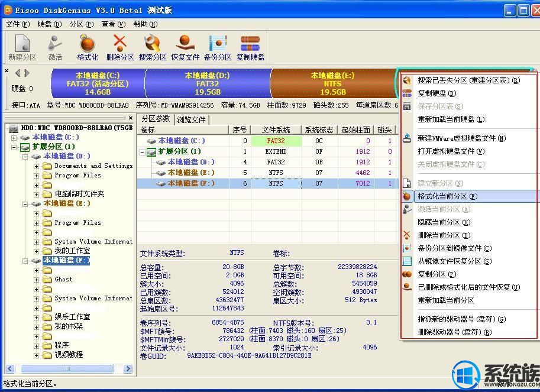The image size is (540, 392).
Task: Switch to the 浏览文件 tab
Action: click(x=192, y=119)
